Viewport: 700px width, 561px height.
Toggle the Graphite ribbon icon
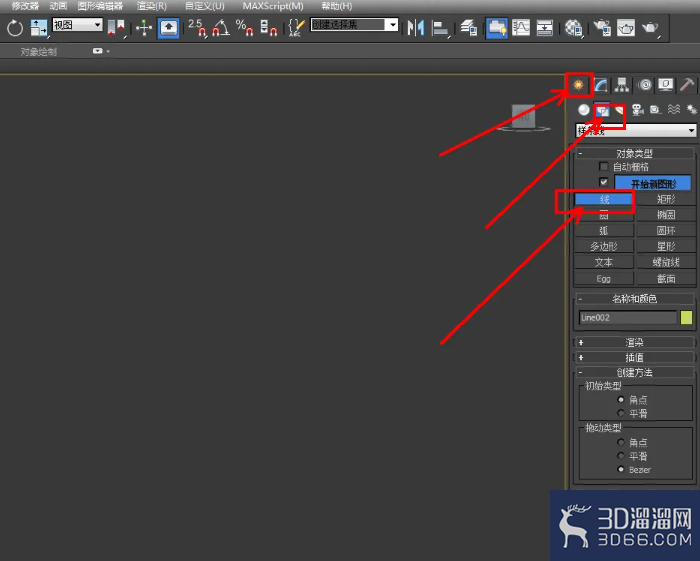496,28
